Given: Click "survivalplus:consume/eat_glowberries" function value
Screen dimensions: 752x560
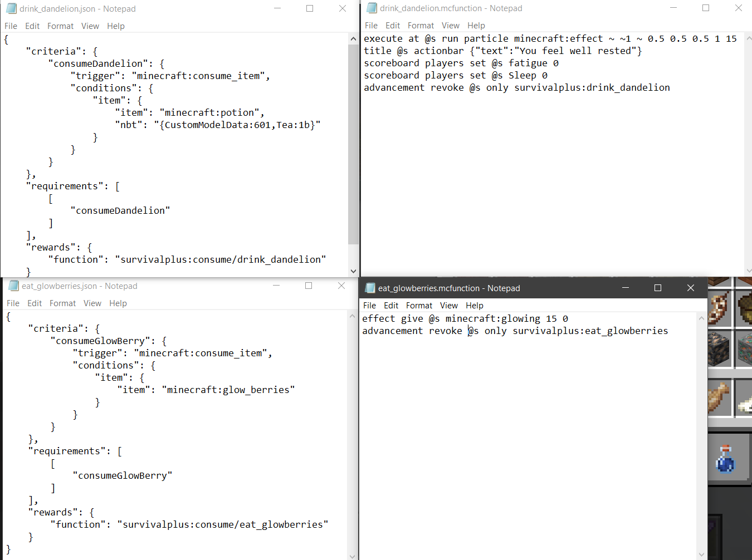Looking at the screenshot, I should pos(223,524).
